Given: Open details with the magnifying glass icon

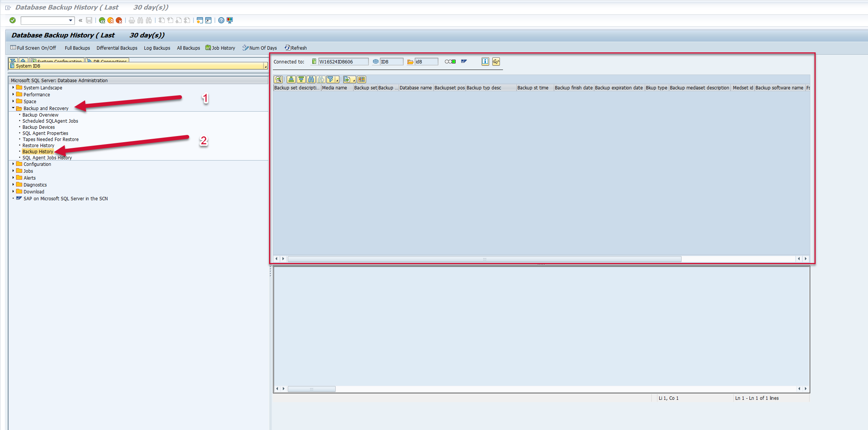Looking at the screenshot, I should [279, 80].
